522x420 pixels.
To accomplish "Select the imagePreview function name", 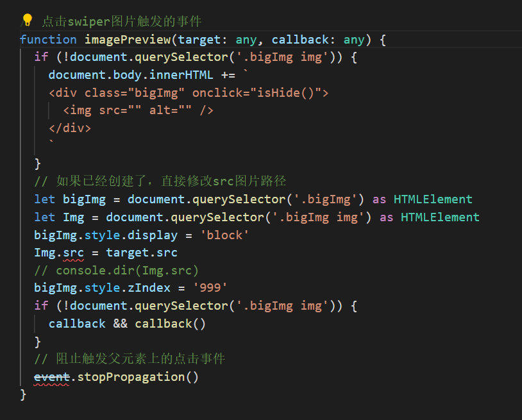I will (130, 39).
